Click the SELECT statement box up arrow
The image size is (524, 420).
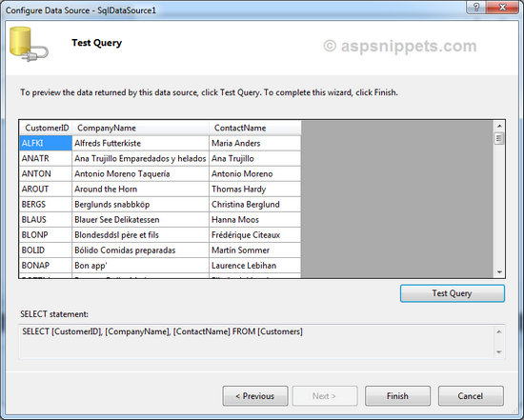point(499,331)
